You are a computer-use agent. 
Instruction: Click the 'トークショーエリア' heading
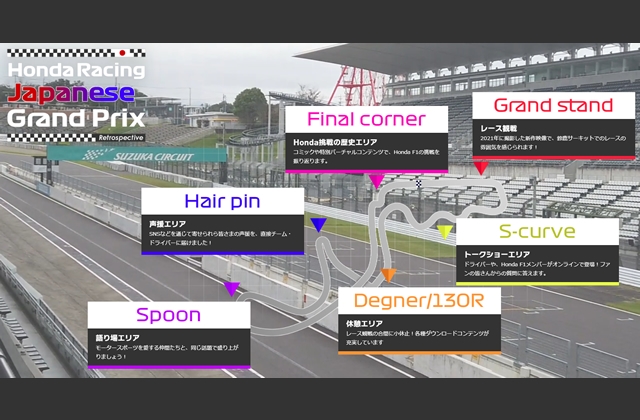tap(497, 255)
